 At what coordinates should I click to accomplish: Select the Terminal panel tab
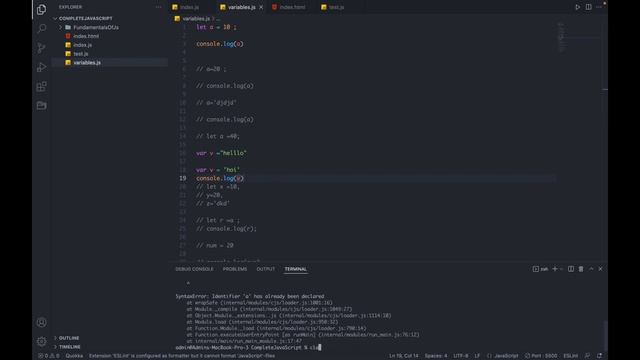[296, 269]
